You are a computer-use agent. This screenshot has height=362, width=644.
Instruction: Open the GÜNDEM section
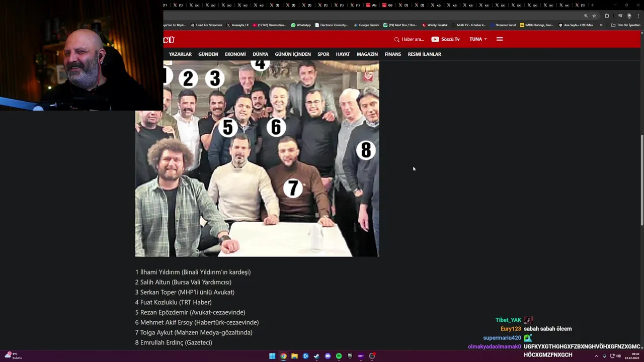point(208,54)
